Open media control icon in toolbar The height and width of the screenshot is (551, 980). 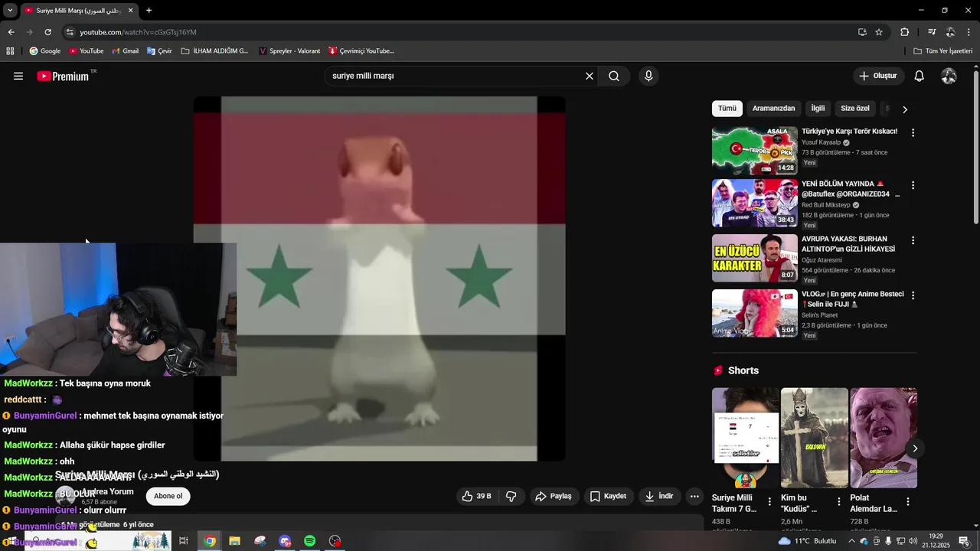point(932,32)
